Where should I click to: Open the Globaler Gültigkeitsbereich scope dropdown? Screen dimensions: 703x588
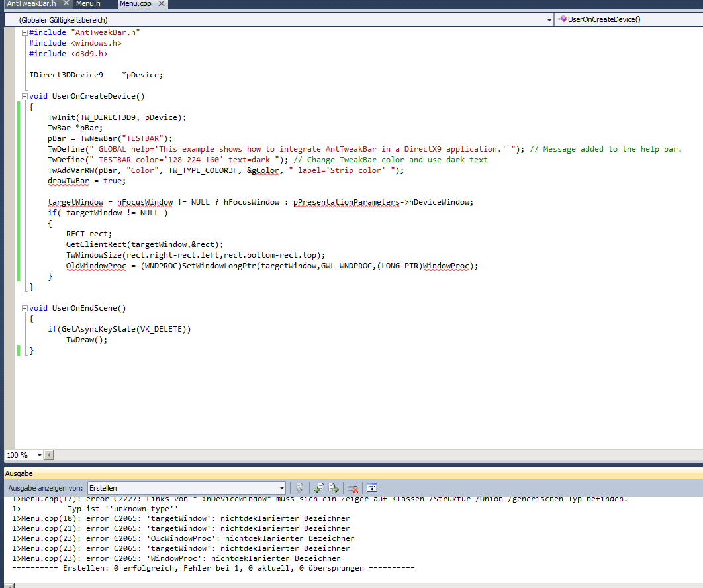pyautogui.click(x=549, y=20)
